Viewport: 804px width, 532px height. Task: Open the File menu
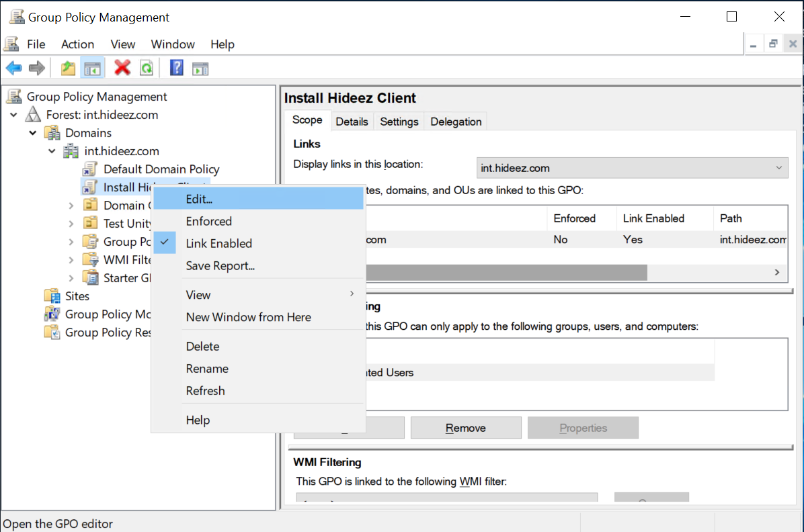pos(36,44)
